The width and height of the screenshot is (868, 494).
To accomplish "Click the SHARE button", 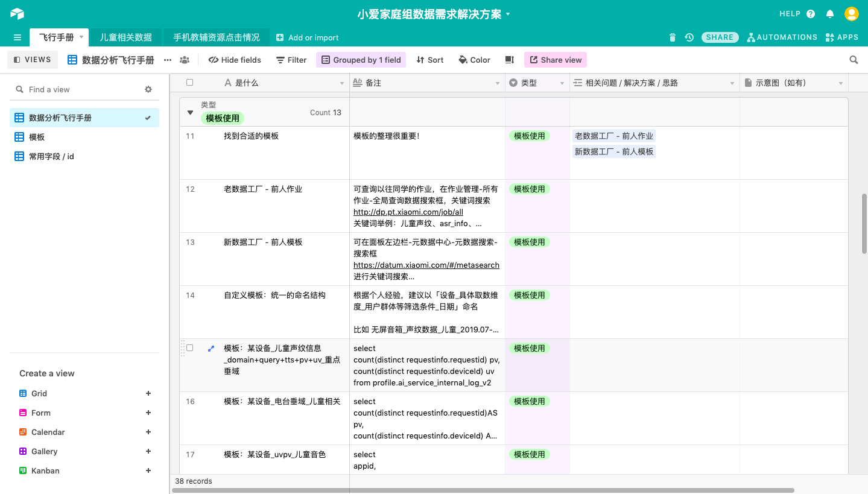I will pos(720,37).
